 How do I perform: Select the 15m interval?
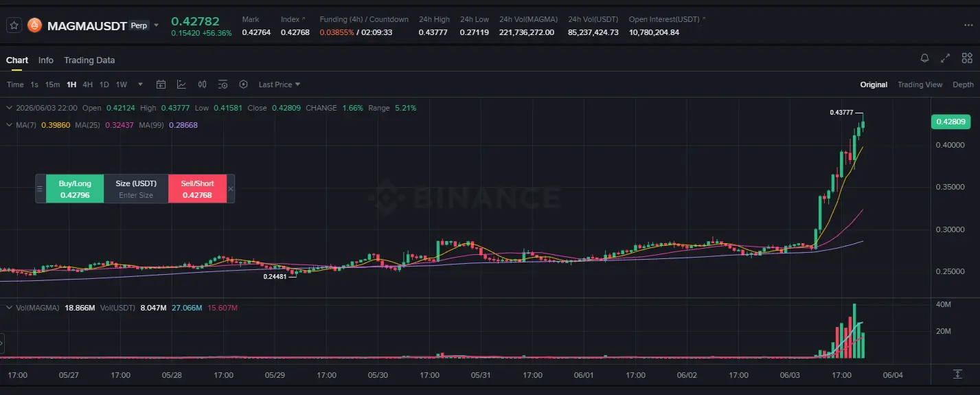52,84
